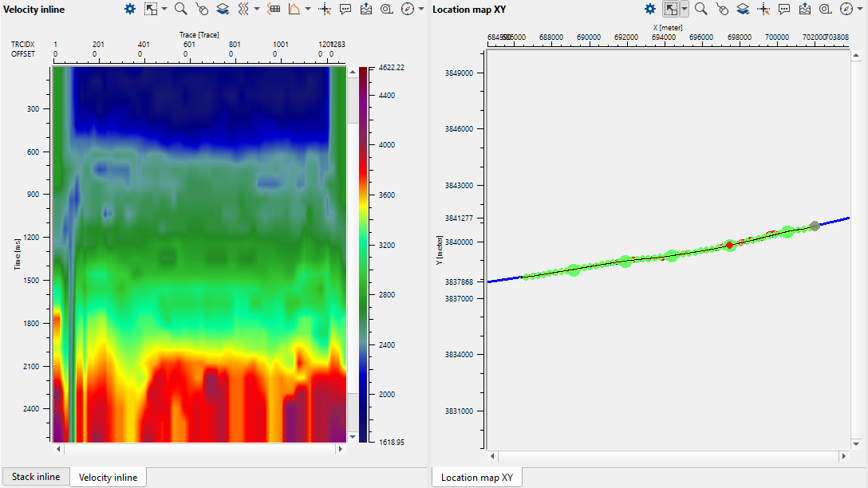Click the export image icon in Velocity inline
The image size is (868, 488).
tap(366, 9)
